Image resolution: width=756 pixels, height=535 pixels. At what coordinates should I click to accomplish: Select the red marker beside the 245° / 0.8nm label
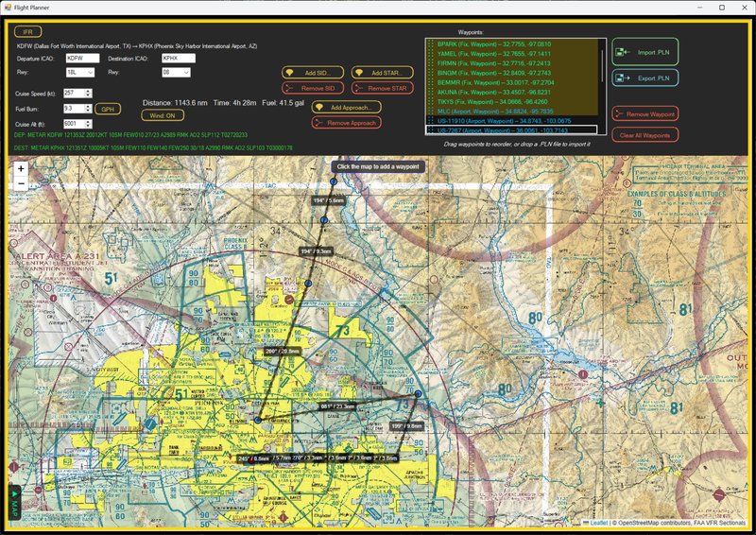pos(250,460)
